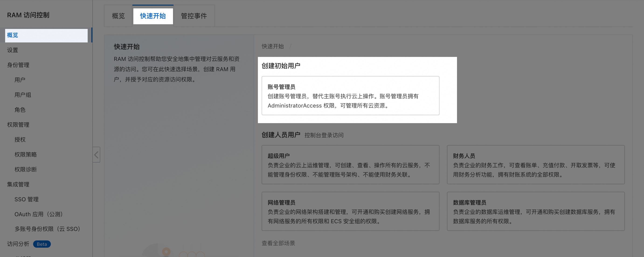Navigate to 角色 in the sidebar
644x257 pixels.
tap(20, 110)
